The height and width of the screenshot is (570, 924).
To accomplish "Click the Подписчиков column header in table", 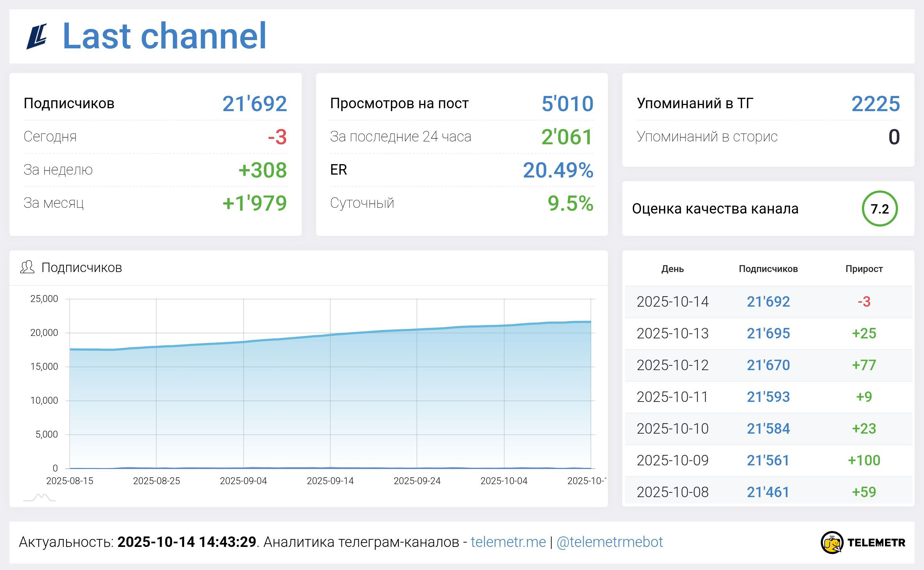I will coord(768,269).
